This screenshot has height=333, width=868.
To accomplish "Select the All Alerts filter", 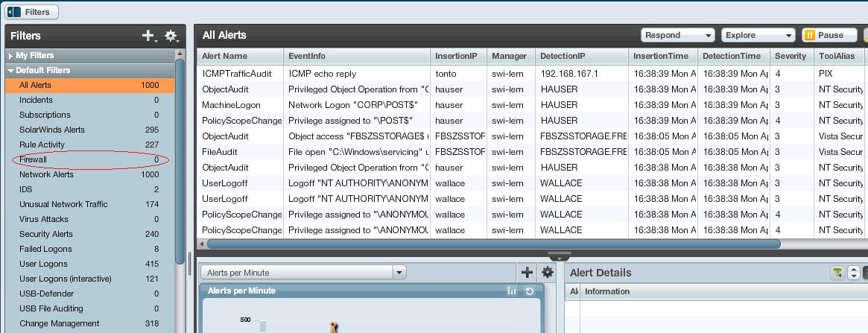I will pyautogui.click(x=89, y=85).
